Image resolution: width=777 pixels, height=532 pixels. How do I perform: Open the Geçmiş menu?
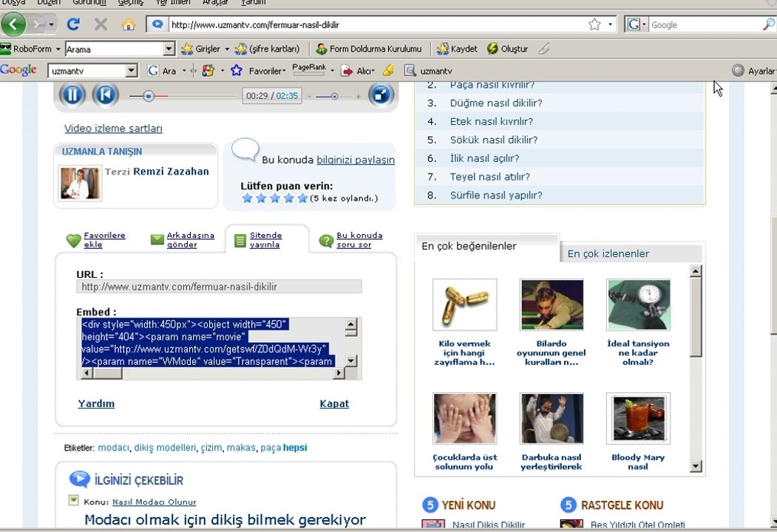point(131,2)
